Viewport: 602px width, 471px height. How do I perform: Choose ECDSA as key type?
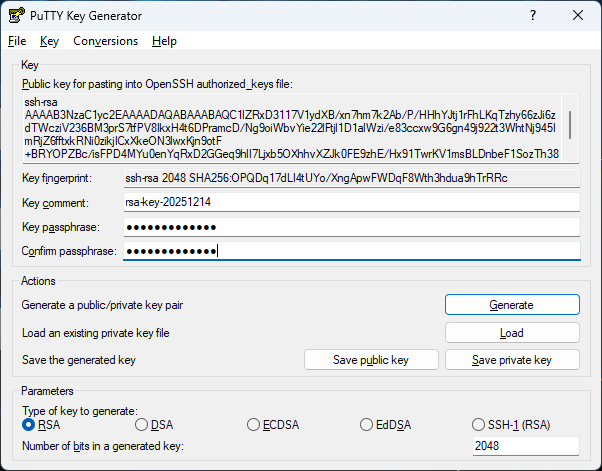click(254, 425)
